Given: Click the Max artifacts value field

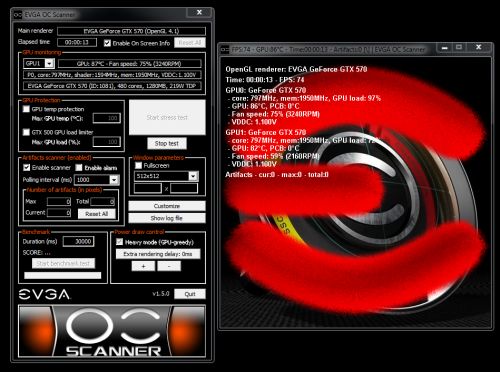Looking at the screenshot, I should click(59, 201).
